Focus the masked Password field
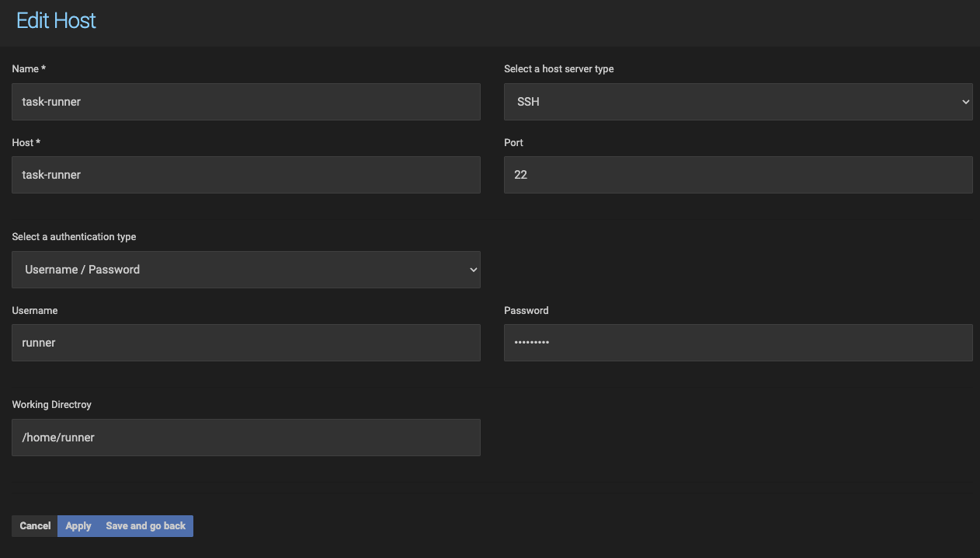 click(x=738, y=342)
